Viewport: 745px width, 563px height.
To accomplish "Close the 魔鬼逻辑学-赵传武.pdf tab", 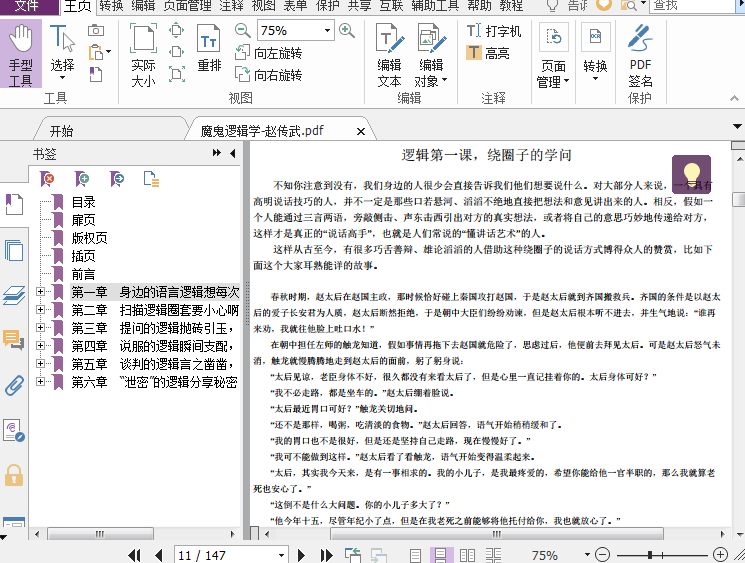I will (x=361, y=132).
